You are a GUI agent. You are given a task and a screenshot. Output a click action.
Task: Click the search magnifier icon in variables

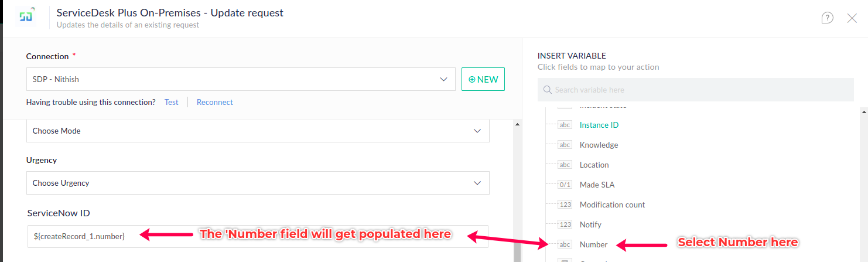548,90
